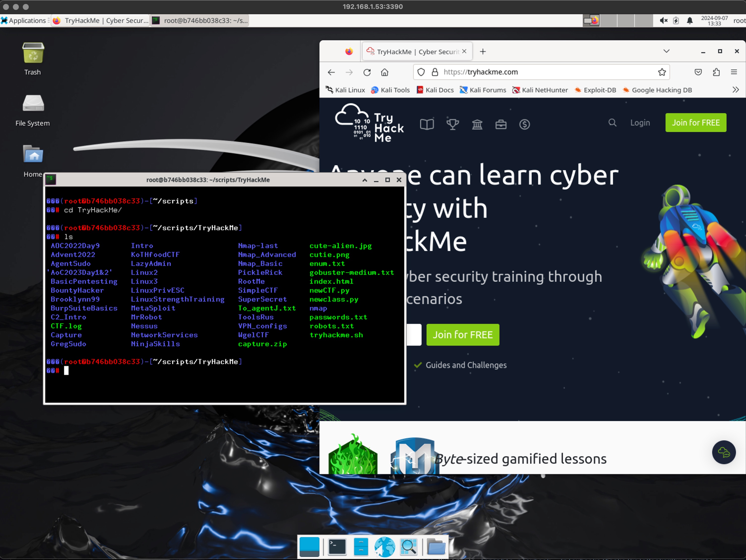
Task: Select the TryHackMe Firefox tab
Action: click(417, 51)
